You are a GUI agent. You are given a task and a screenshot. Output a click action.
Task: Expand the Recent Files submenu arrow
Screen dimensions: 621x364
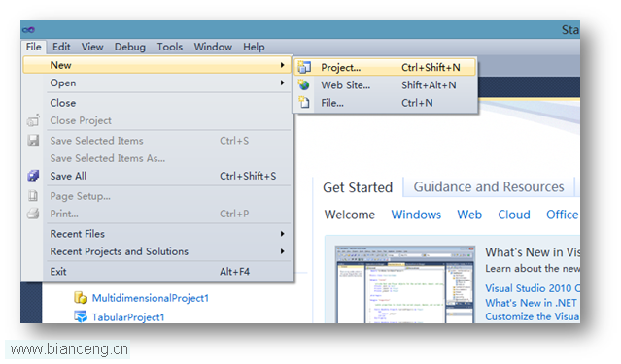(x=283, y=234)
